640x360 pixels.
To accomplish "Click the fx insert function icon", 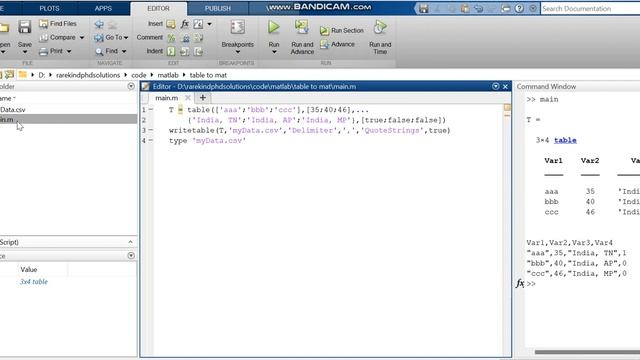I will point(185,24).
